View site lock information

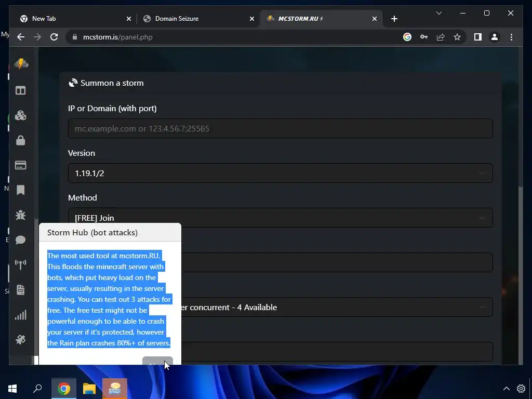click(75, 37)
